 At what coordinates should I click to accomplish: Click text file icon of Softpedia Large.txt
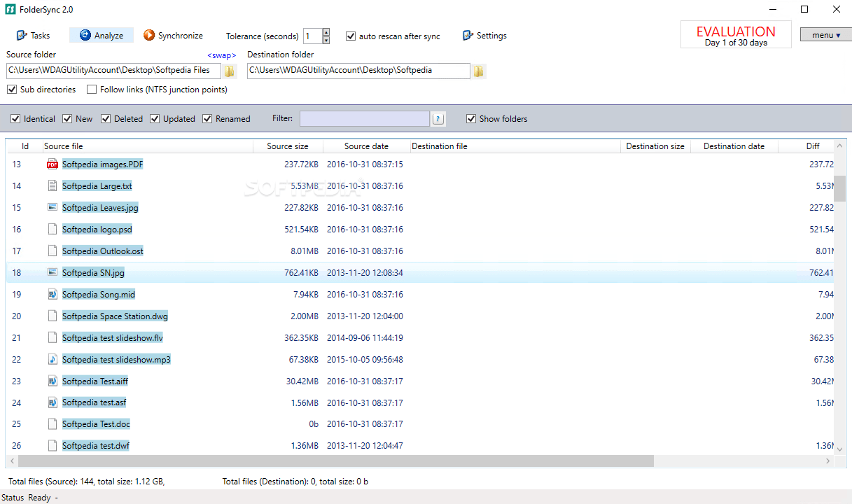pyautogui.click(x=53, y=186)
